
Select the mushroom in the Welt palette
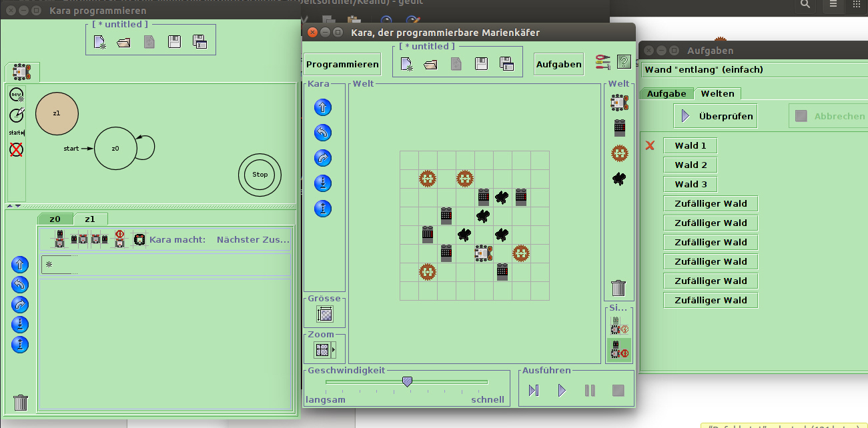(x=619, y=153)
